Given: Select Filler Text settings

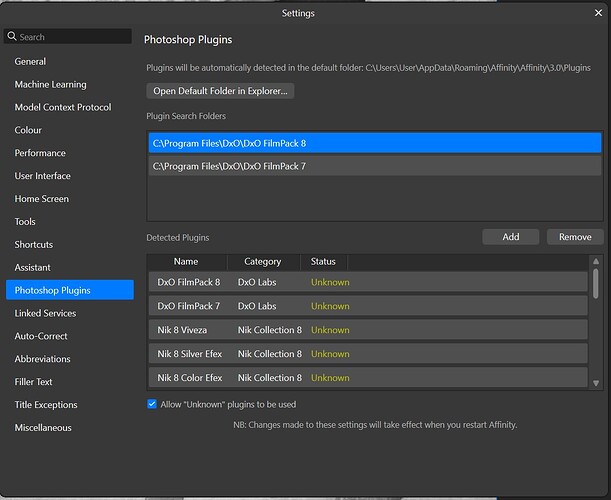Looking at the screenshot, I should coord(33,382).
